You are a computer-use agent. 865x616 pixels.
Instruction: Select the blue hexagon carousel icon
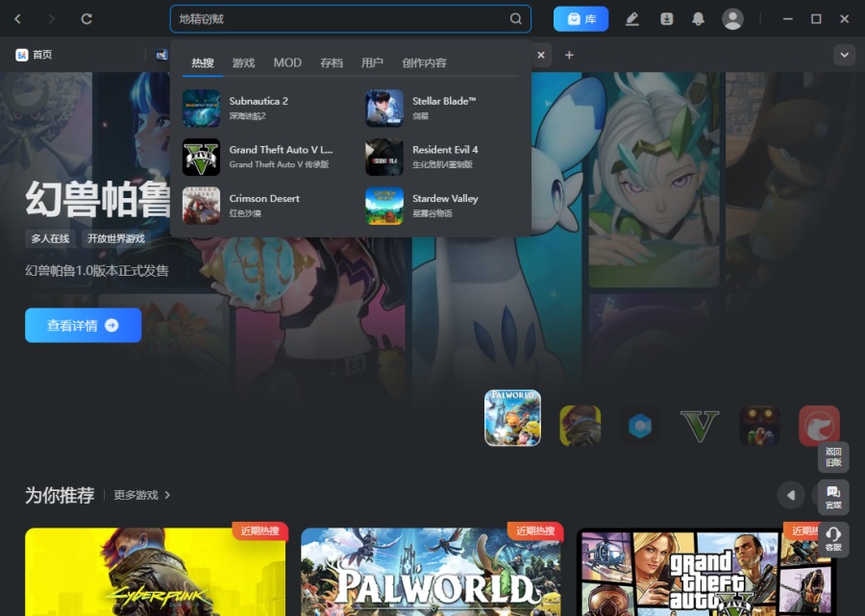coord(640,426)
